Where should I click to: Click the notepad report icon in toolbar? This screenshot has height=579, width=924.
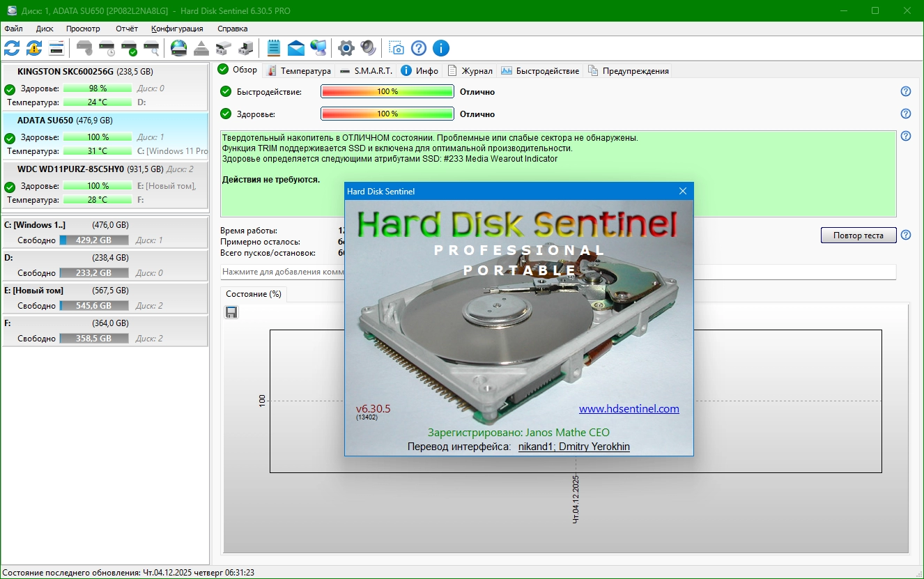click(x=274, y=48)
